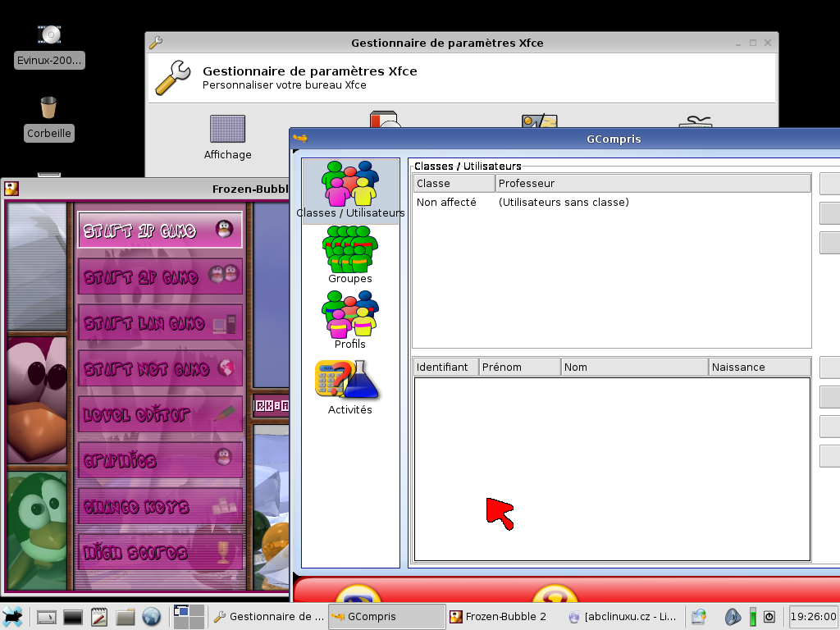Click the Prénom column header
The image size is (840, 630).
519,367
